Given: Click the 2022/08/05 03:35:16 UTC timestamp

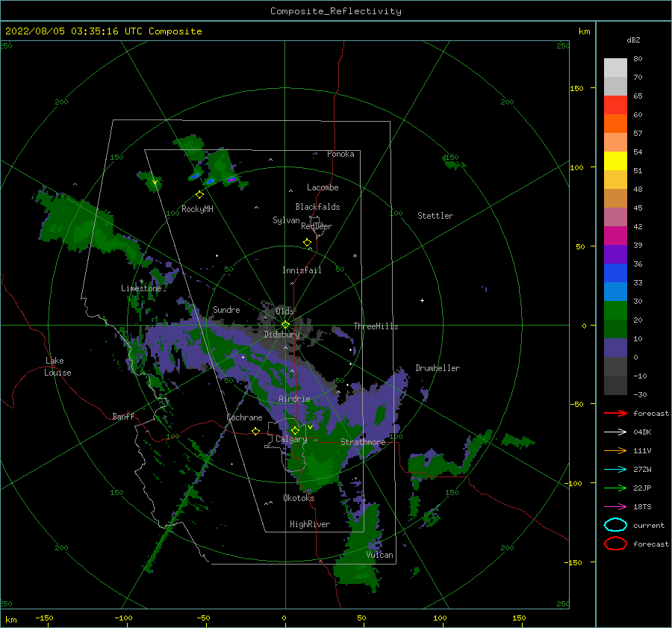Looking at the screenshot, I should click(73, 31).
